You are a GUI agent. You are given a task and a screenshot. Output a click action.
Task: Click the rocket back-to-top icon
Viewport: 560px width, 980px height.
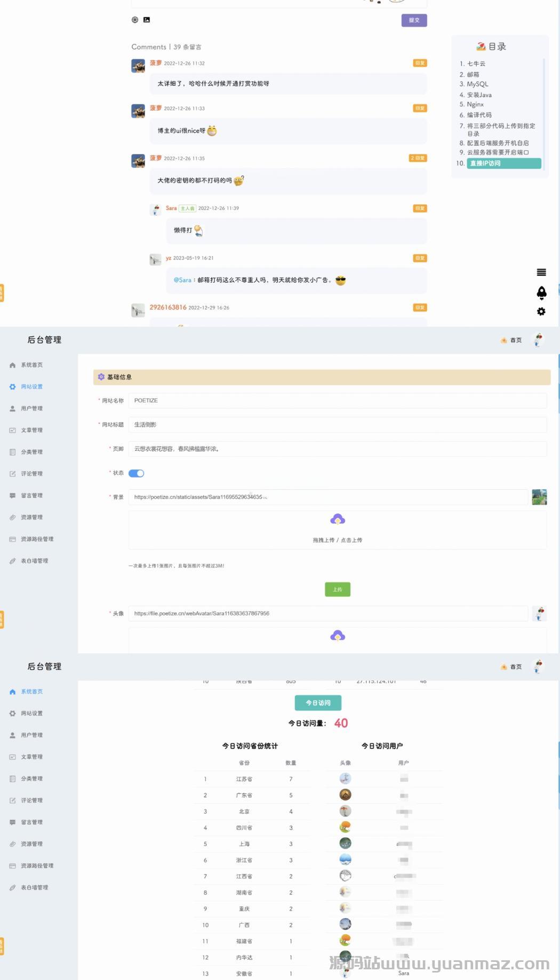[541, 293]
